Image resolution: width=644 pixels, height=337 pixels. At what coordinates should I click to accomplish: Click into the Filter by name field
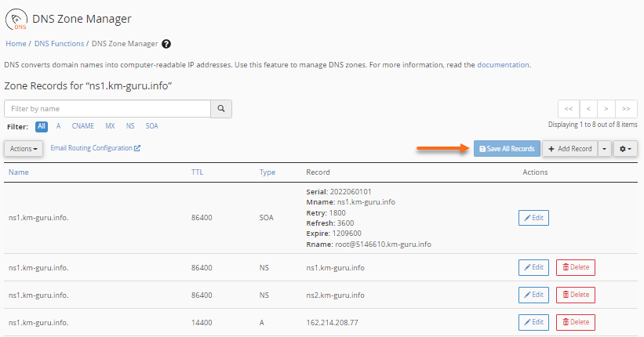tap(107, 109)
